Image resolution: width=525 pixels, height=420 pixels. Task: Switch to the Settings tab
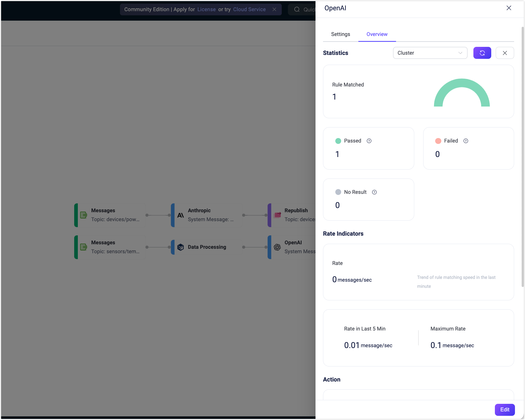point(340,34)
